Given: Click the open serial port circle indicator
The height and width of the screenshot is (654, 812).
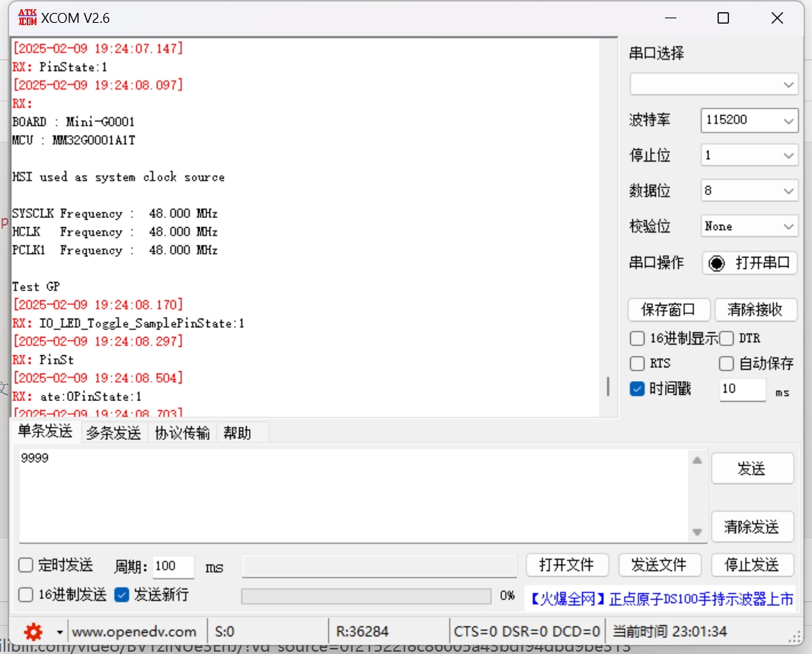Looking at the screenshot, I should pyautogui.click(x=717, y=263).
